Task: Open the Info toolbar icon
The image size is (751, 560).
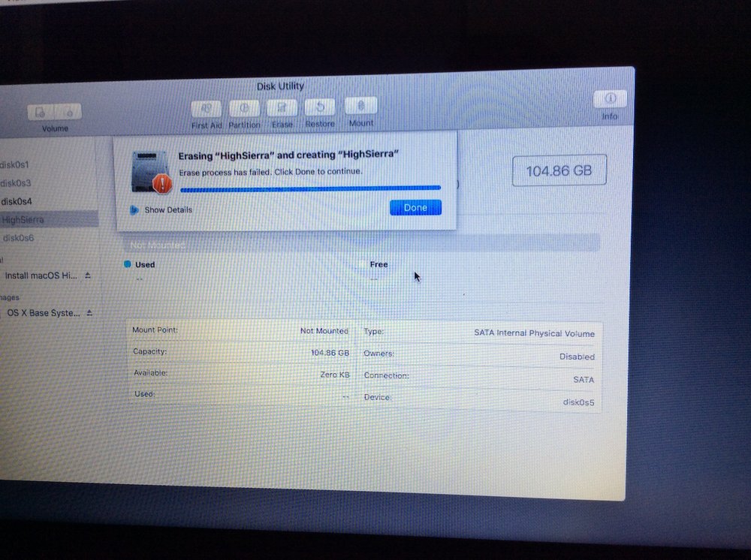Action: pyautogui.click(x=610, y=98)
